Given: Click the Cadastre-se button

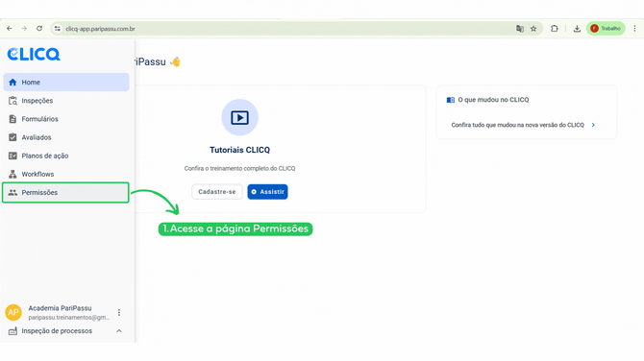Looking at the screenshot, I should [x=217, y=192].
